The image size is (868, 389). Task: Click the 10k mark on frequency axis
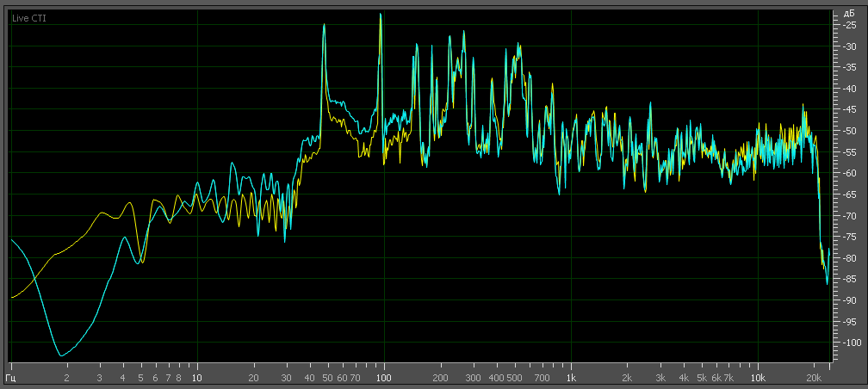tap(758, 377)
